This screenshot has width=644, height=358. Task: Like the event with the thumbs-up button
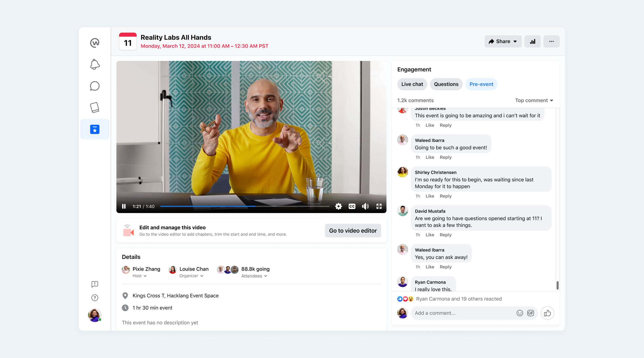(547, 313)
